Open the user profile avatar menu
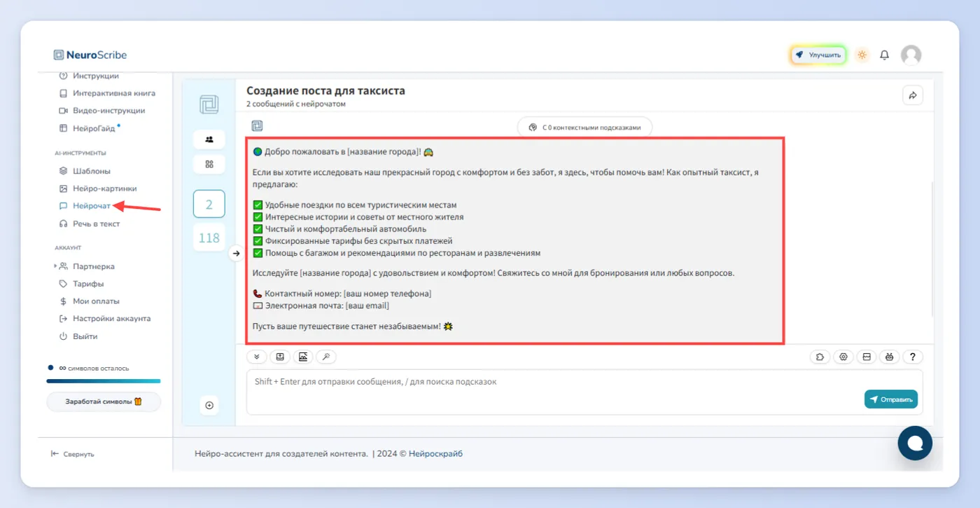 (x=911, y=55)
